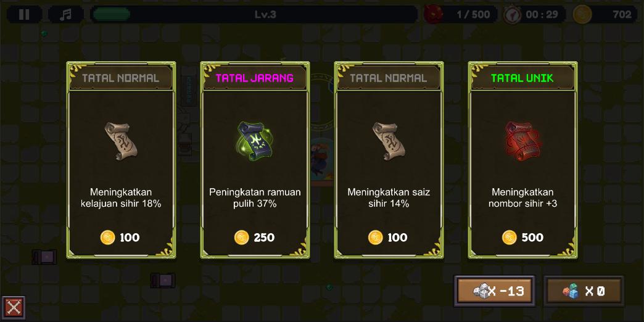This screenshot has height=322, width=644.
Task: Select the green glowing ramuan pulih scroll
Action: click(254, 141)
